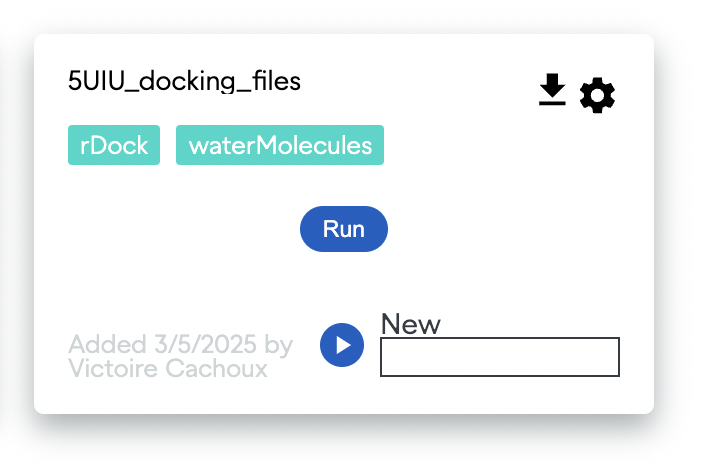The width and height of the screenshot is (714, 468).
Task: Open the 5UIU_docking_files entry by name
Action: pyautogui.click(x=184, y=81)
